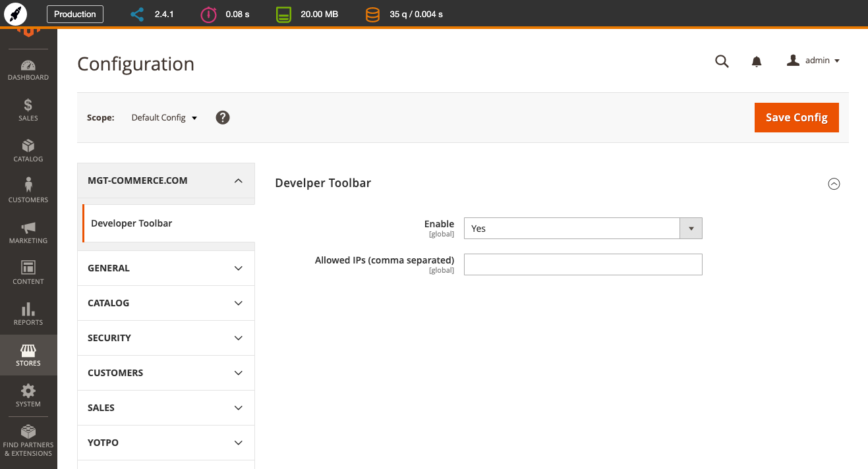Click the Save Config button

pyautogui.click(x=797, y=117)
